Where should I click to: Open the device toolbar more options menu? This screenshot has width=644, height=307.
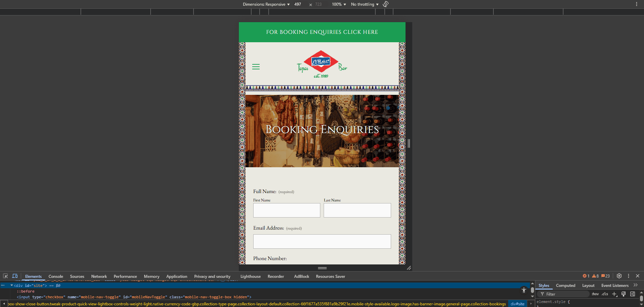pos(637,4)
